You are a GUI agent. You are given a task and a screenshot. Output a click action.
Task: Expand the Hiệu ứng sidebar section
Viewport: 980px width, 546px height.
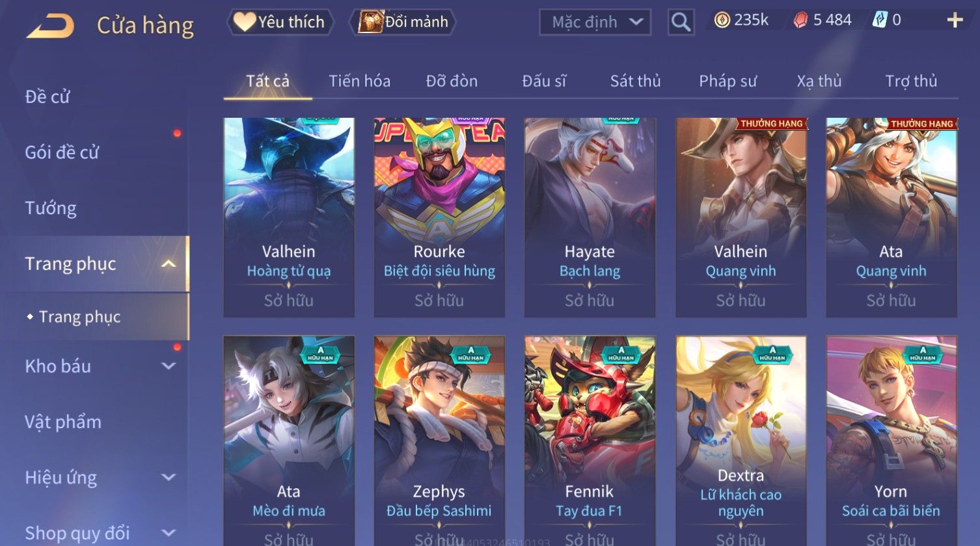(x=169, y=477)
